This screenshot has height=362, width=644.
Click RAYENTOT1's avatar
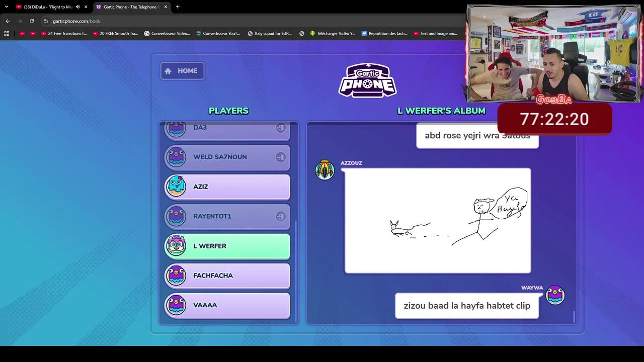176,216
